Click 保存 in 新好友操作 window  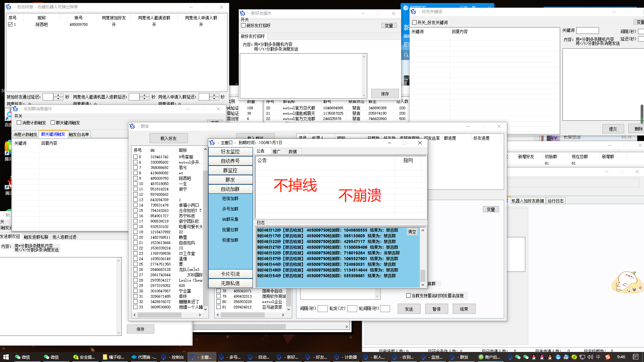tap(385, 94)
